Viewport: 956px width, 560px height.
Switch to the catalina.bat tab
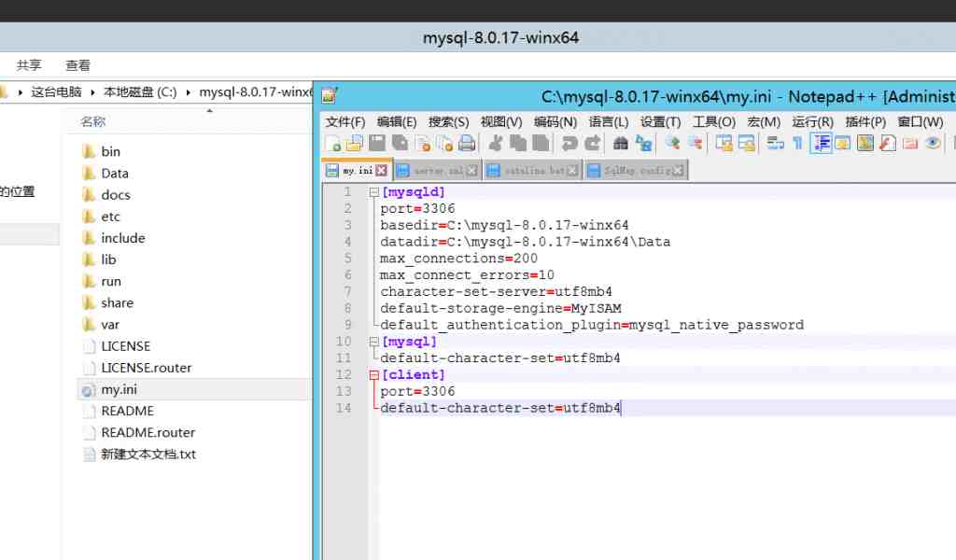click(533, 171)
